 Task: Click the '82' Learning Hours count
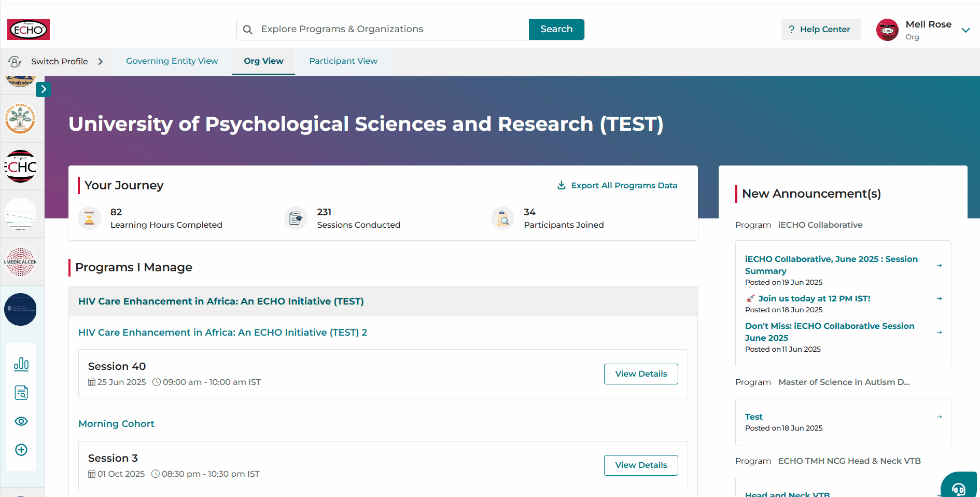(x=116, y=212)
